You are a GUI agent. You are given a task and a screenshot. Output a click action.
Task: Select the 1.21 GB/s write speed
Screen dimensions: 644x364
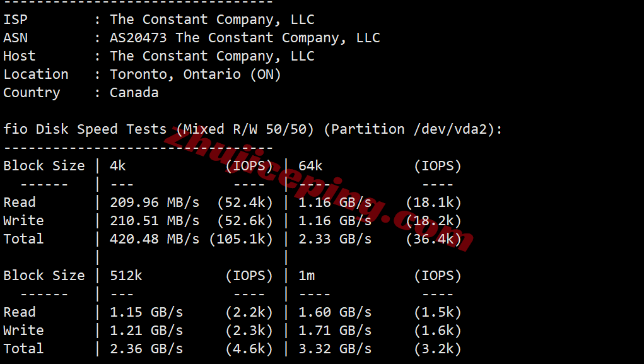click(x=146, y=331)
